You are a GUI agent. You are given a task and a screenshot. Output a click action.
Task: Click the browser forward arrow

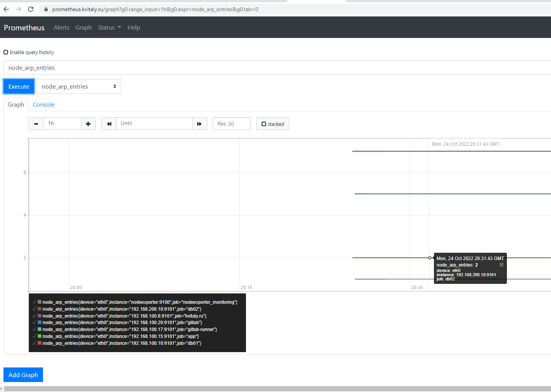click(18, 9)
